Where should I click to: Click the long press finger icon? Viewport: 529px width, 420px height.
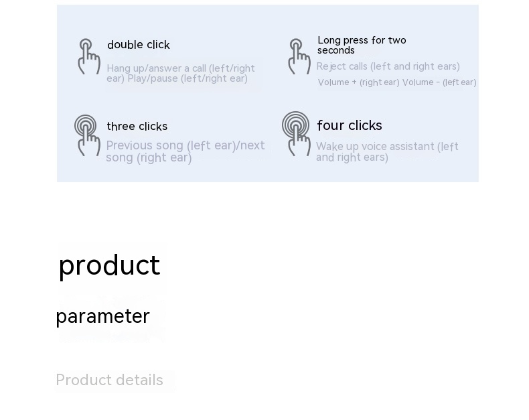pyautogui.click(x=299, y=56)
